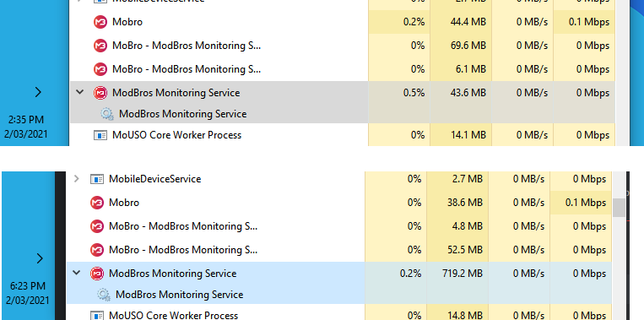The image size is (644, 320).
Task: Open the 2:35 PM taskbar clock
Action: [x=26, y=127]
